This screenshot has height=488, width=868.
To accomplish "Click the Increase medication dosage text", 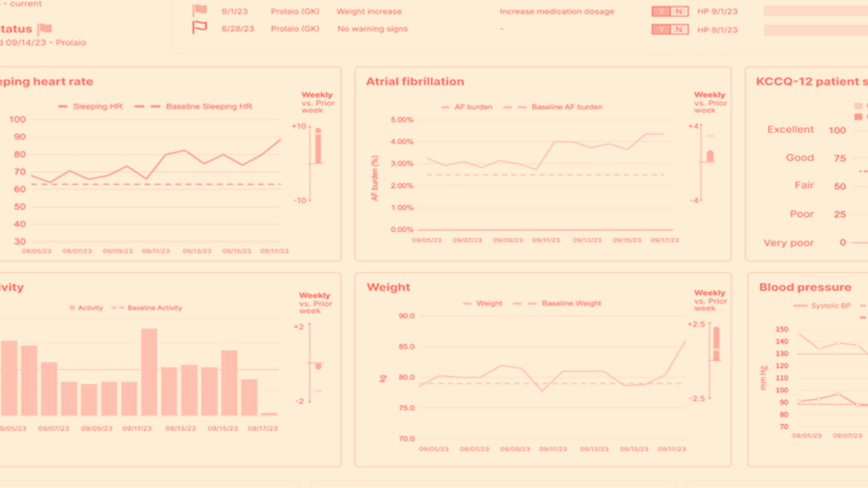I will (557, 11).
